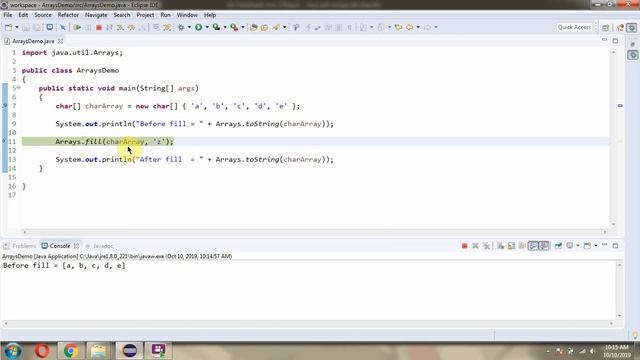Screen dimensions: 640x360
Task: Click the editor vertical scrollbar down arrow
Action: click(x=613, y=224)
